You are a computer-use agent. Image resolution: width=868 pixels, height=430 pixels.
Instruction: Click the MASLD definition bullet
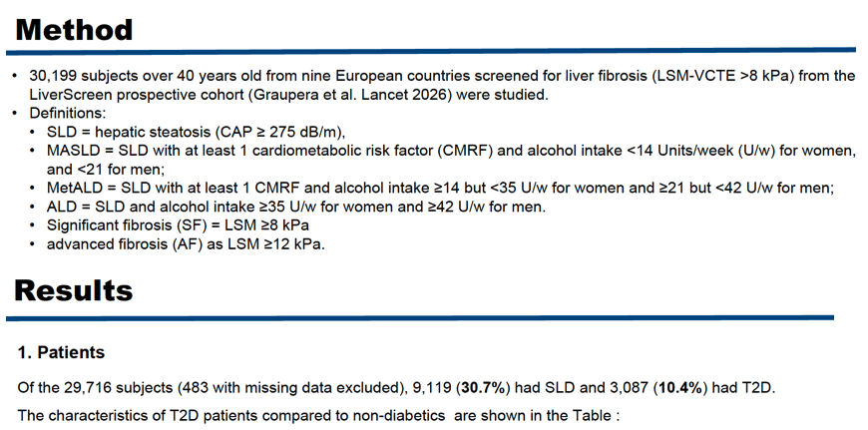(x=451, y=160)
